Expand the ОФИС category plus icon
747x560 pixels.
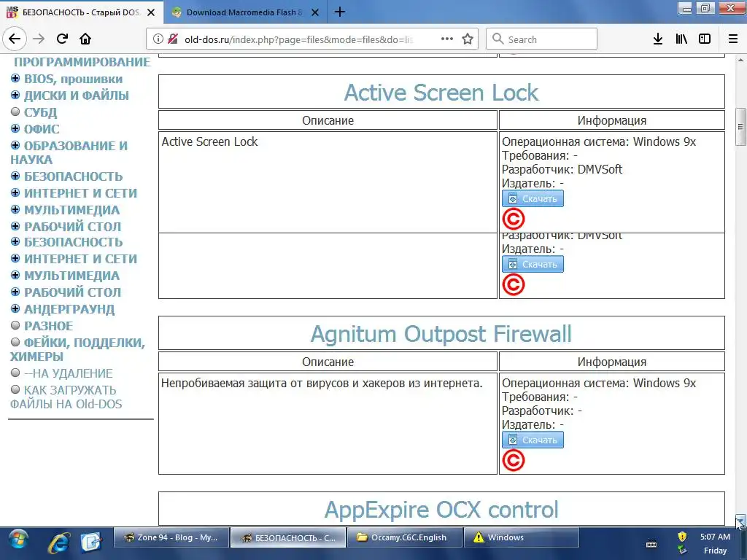pos(15,128)
